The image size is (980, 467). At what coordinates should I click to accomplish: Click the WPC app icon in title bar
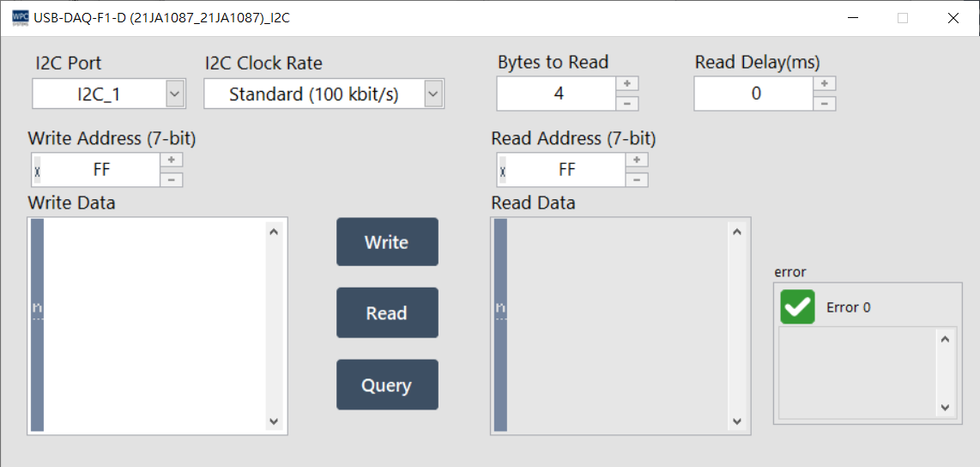click(x=19, y=17)
